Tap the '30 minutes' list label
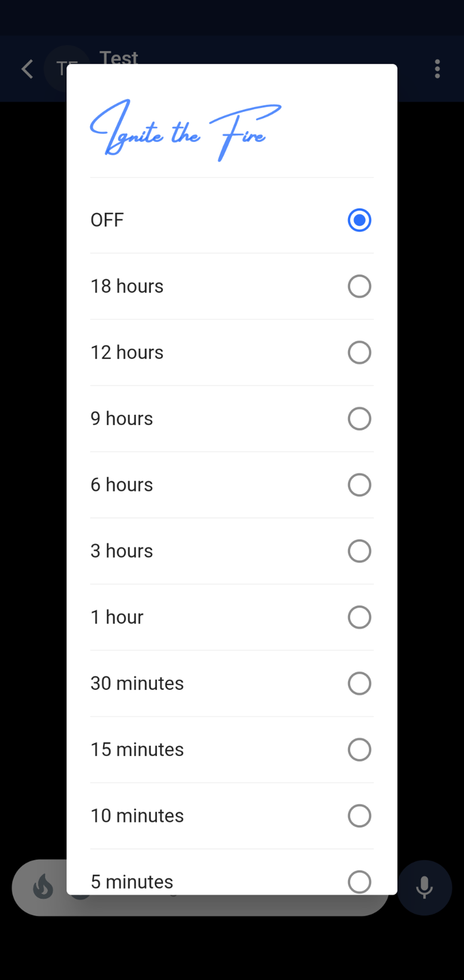Viewport: 464px width, 980px height. click(137, 684)
